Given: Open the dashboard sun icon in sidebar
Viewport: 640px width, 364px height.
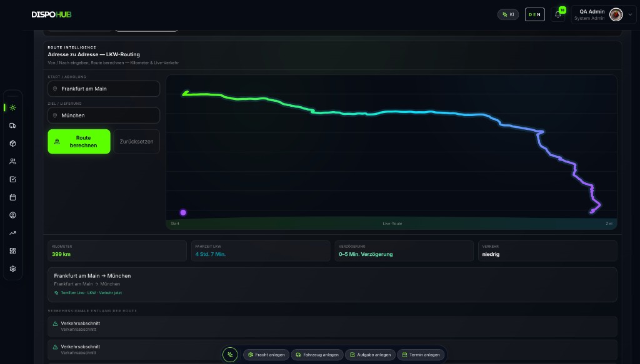Looking at the screenshot, I should 12,108.
